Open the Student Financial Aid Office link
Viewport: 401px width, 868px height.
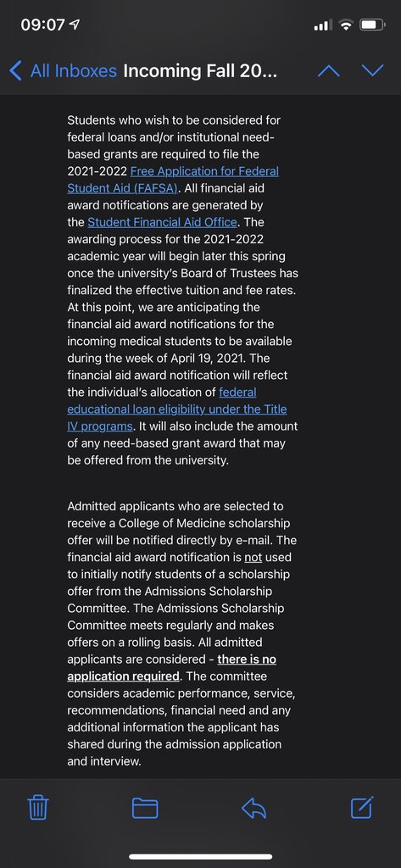tap(162, 222)
